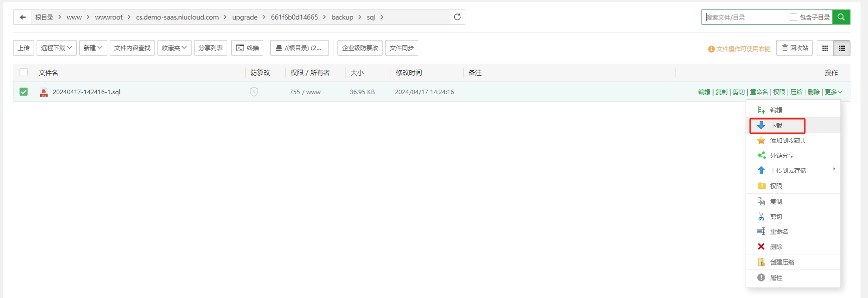This screenshot has width=868, height=298.
Task: Switch to list view layout
Action: point(842,48)
